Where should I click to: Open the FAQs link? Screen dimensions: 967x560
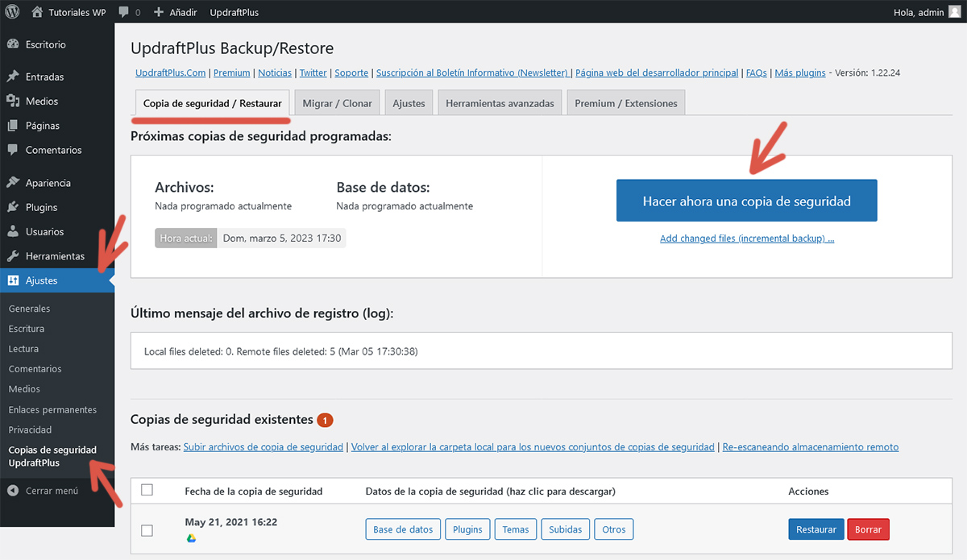[x=757, y=73]
